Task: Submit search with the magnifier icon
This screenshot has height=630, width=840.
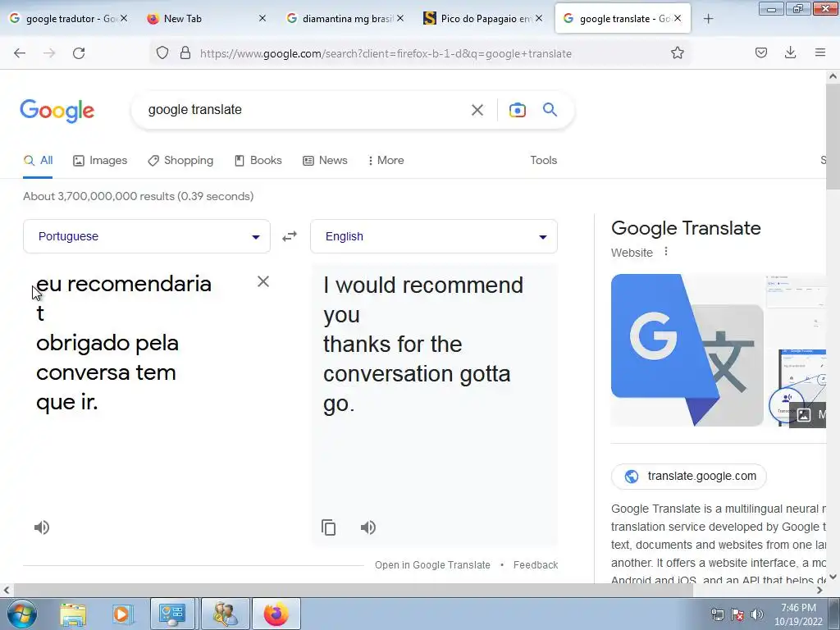Action: 550,110
